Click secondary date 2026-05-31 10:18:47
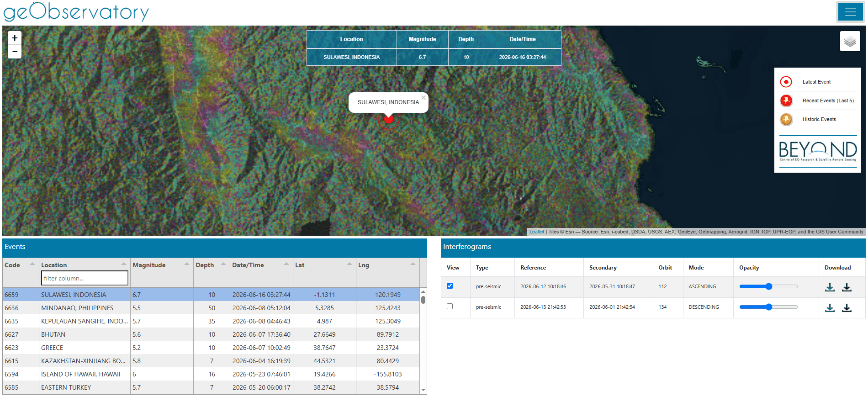The width and height of the screenshot is (868, 402). point(612,286)
